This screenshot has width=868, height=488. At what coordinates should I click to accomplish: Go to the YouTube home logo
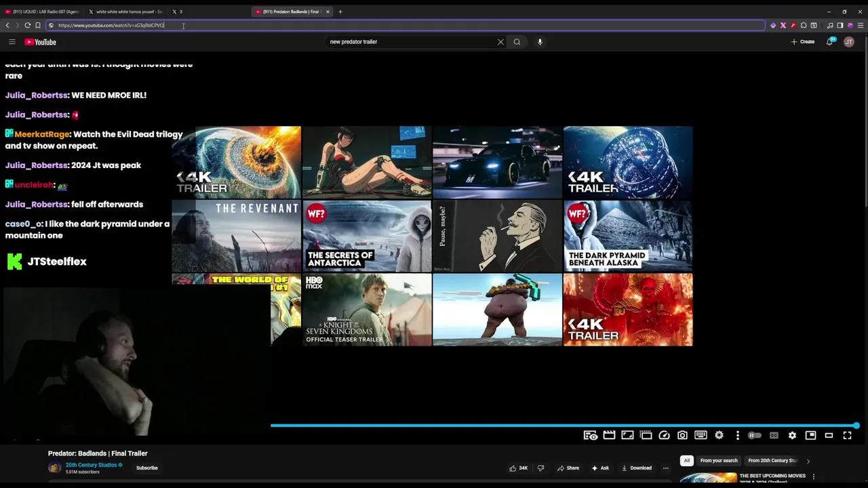40,42
